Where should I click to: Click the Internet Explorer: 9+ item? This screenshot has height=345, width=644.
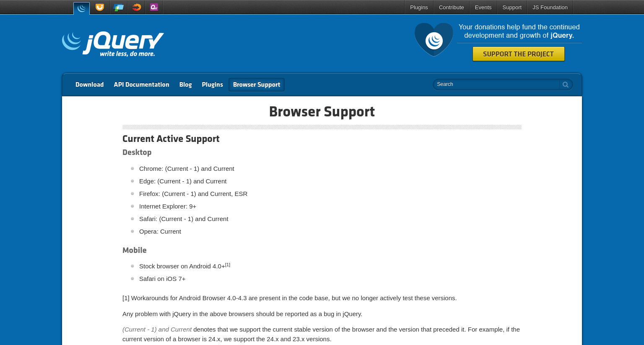(168, 206)
